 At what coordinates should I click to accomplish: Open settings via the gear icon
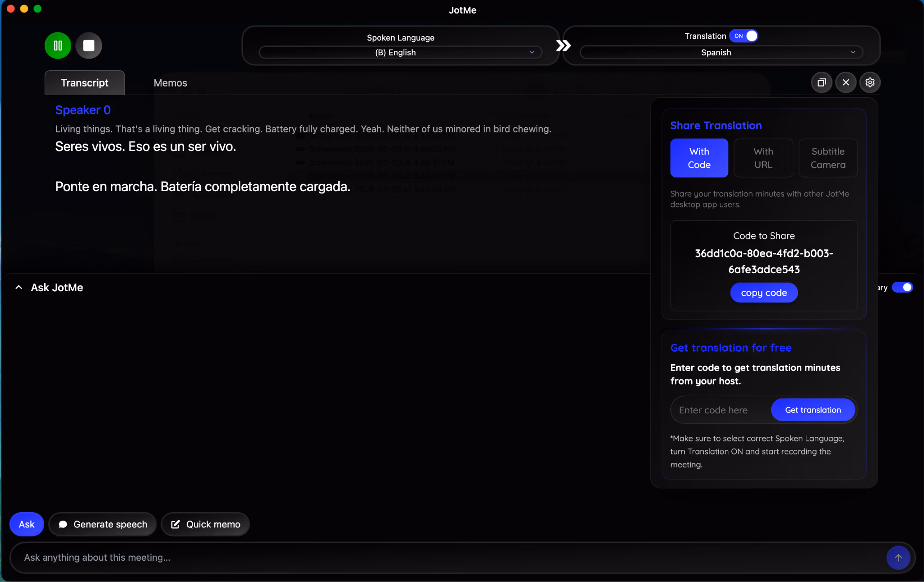pos(870,82)
